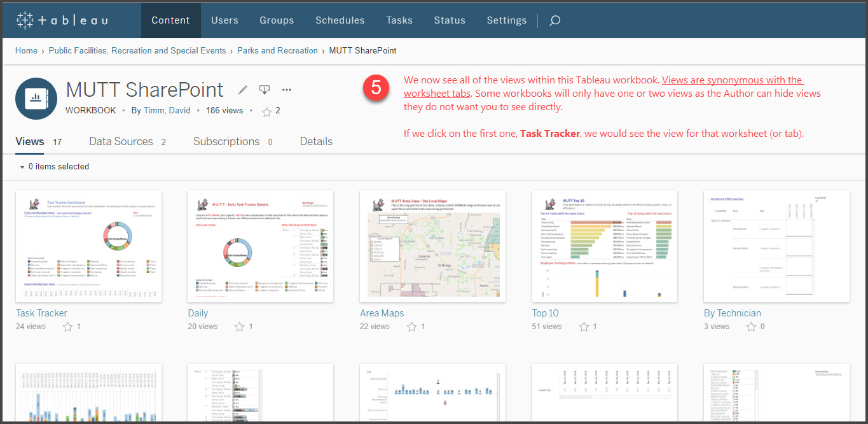
Task: Click the download thumbnail icon beside the pencil
Action: click(265, 90)
